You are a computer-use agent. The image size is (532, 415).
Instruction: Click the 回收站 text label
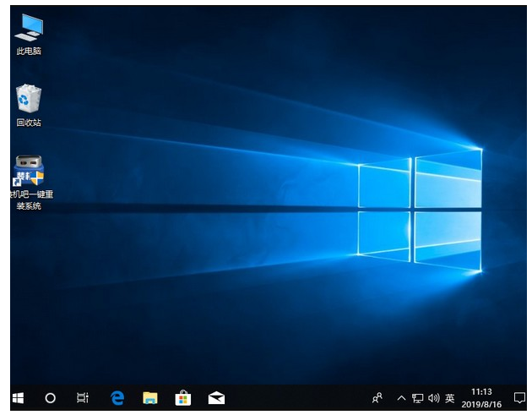pyautogui.click(x=29, y=123)
